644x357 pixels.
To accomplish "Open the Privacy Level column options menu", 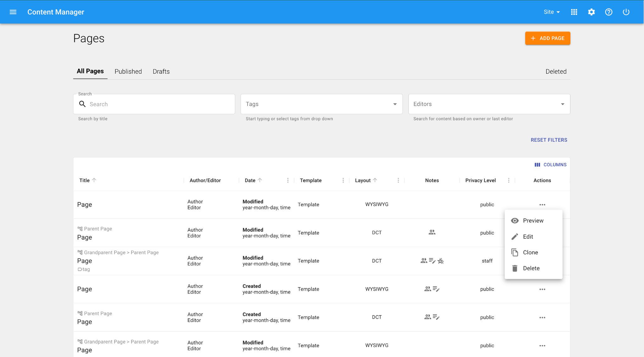I will click(x=508, y=180).
